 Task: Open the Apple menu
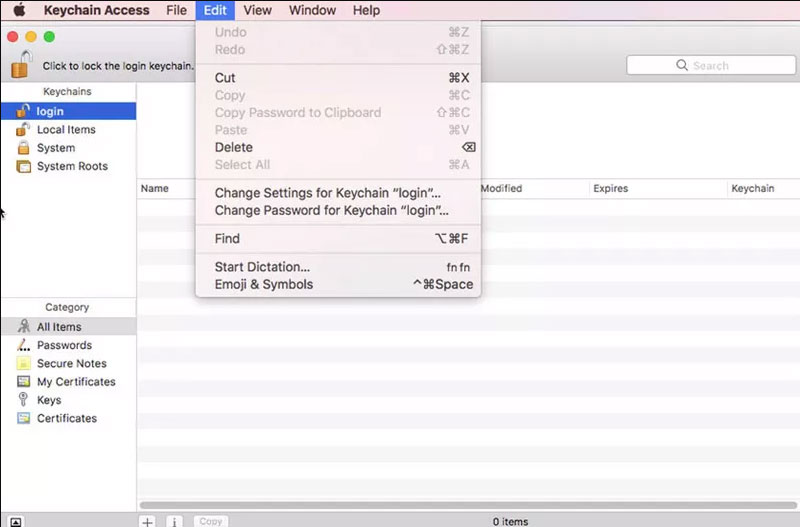[x=19, y=10]
